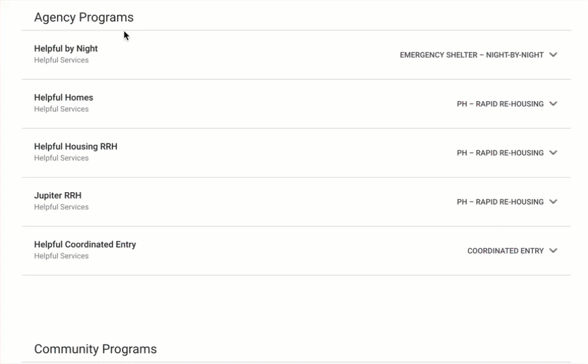Click the Coordinated Entry type label
The height and width of the screenshot is (364, 588).
click(x=505, y=251)
